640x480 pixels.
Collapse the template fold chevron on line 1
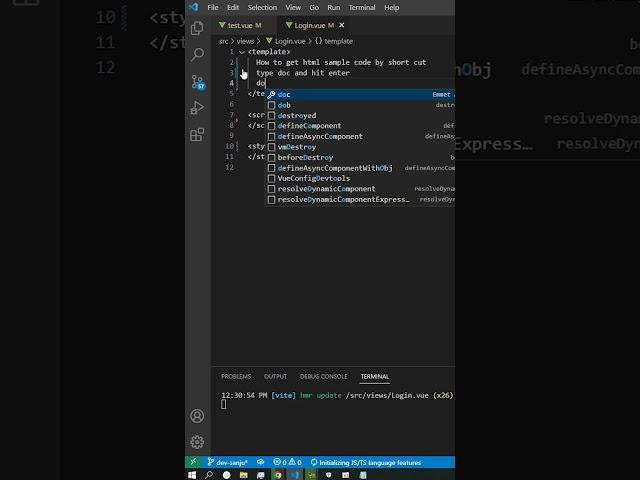pos(242,52)
